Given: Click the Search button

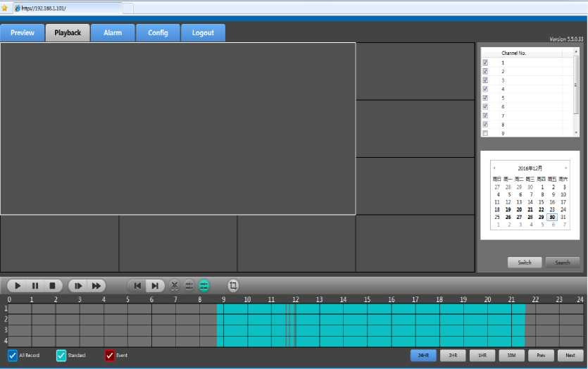Looking at the screenshot, I should (x=562, y=263).
